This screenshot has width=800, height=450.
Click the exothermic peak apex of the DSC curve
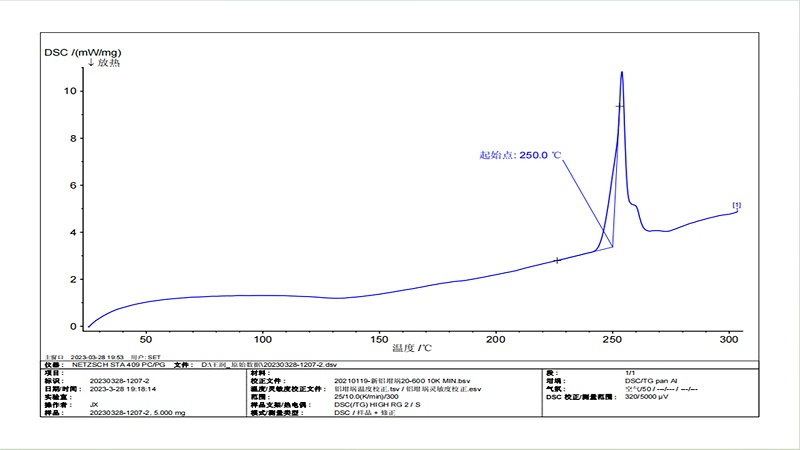(x=622, y=72)
